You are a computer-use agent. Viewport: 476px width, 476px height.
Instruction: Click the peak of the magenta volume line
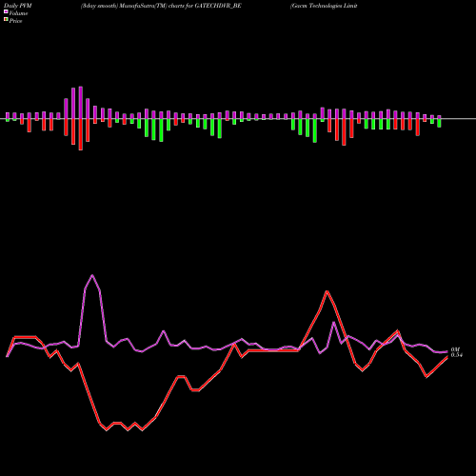coord(92,275)
